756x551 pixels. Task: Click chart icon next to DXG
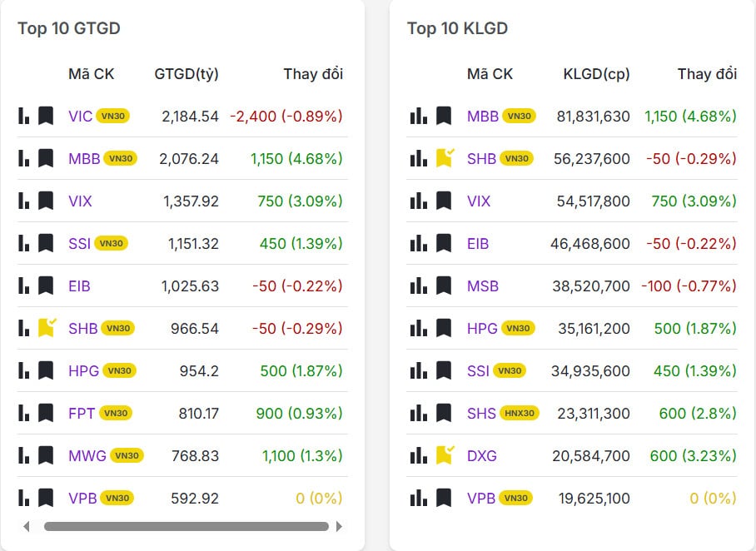pos(418,455)
